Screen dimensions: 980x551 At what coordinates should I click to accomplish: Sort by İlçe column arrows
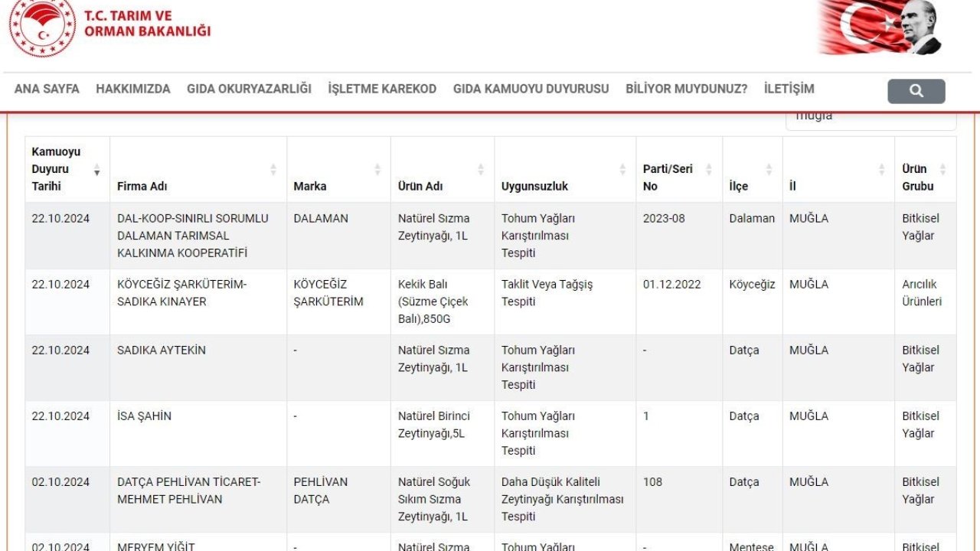pos(769,169)
